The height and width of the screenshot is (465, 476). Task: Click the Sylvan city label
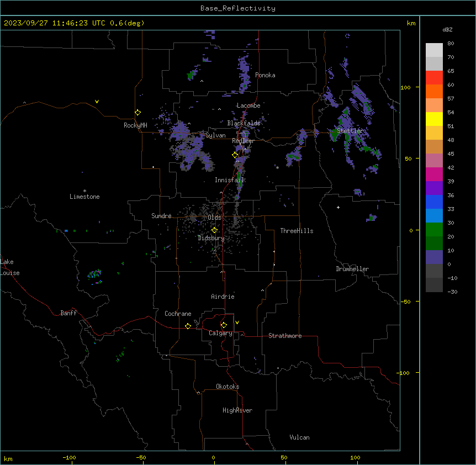pos(215,135)
